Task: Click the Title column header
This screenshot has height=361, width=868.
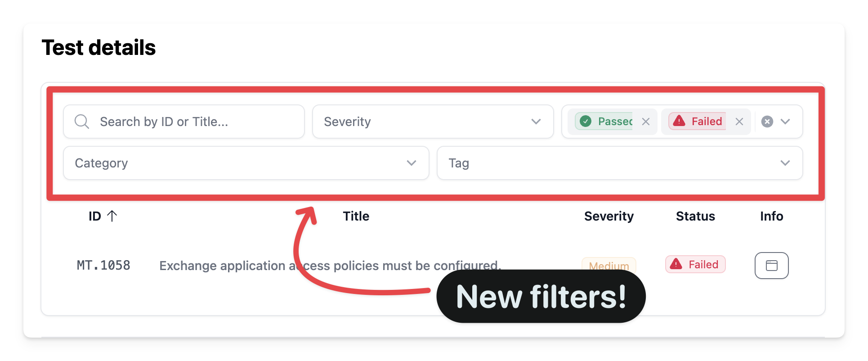Action: pyautogui.click(x=356, y=216)
